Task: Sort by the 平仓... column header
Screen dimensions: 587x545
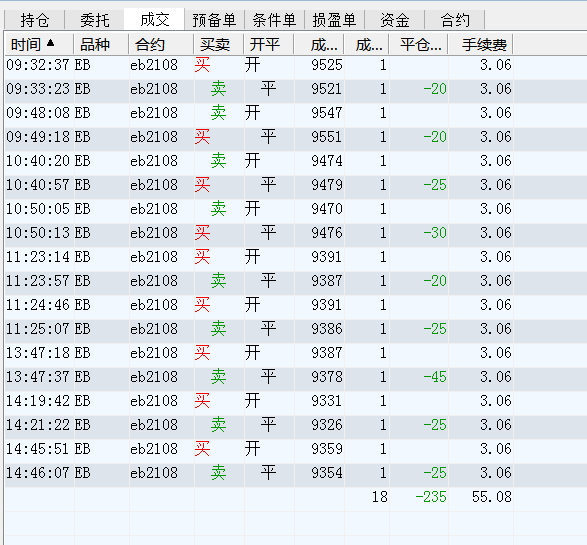Action: [419, 45]
